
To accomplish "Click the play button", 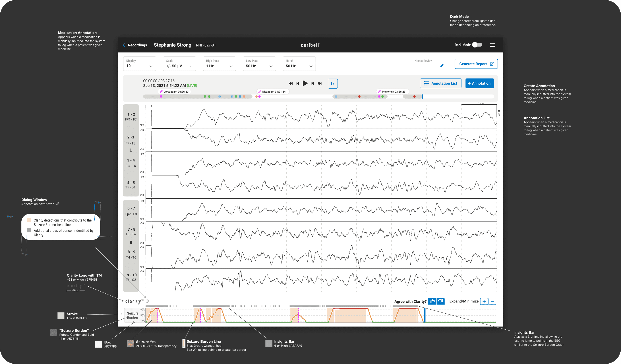I will coord(305,83).
